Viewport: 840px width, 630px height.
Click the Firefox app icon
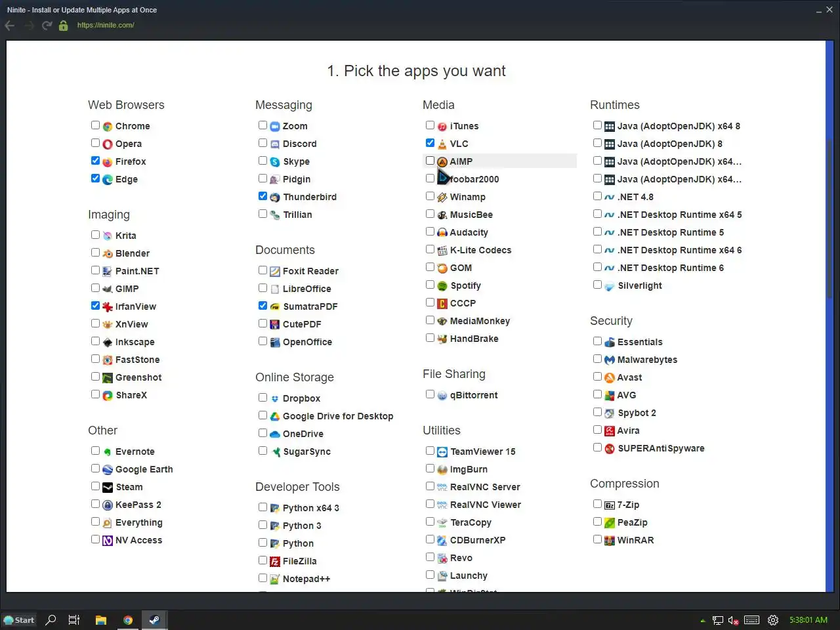[108, 162]
